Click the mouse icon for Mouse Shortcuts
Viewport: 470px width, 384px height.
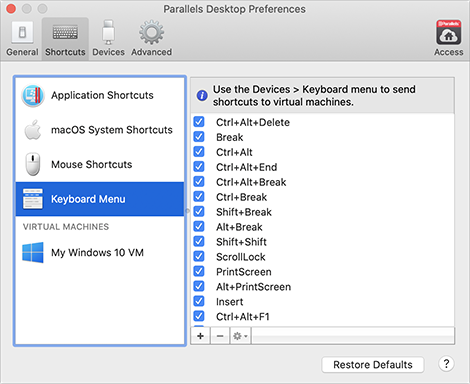pyautogui.click(x=33, y=164)
